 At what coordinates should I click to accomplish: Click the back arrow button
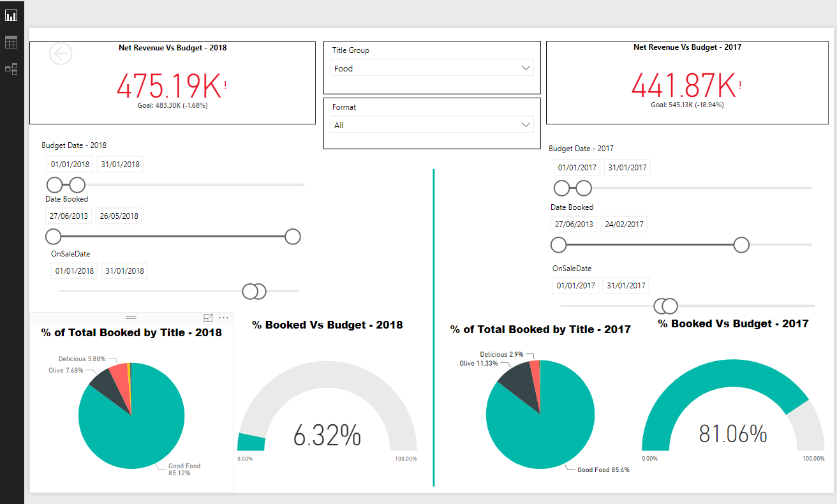click(x=61, y=54)
